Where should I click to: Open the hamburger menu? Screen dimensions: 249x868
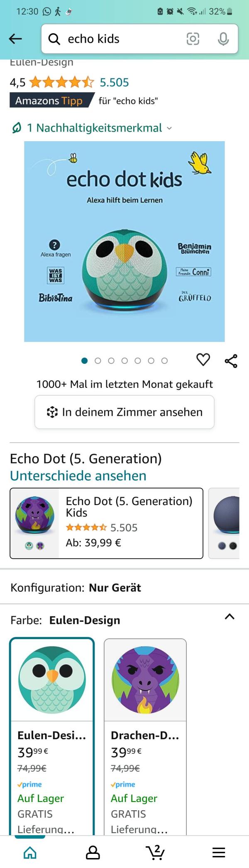[x=219, y=852]
